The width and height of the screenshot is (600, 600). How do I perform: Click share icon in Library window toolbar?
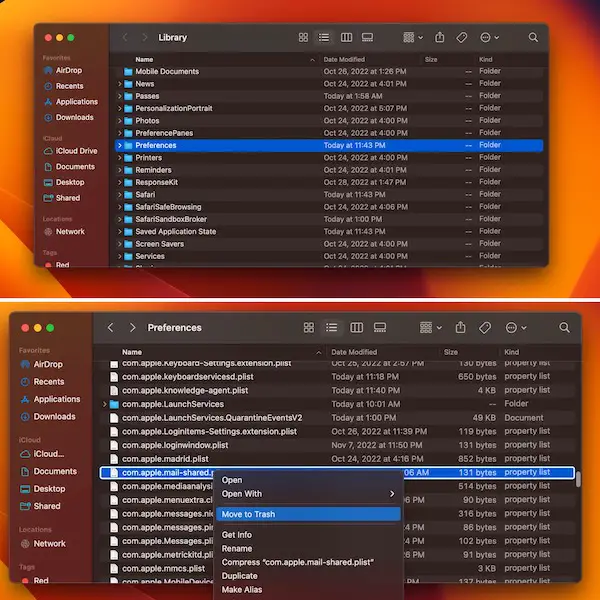(439, 37)
